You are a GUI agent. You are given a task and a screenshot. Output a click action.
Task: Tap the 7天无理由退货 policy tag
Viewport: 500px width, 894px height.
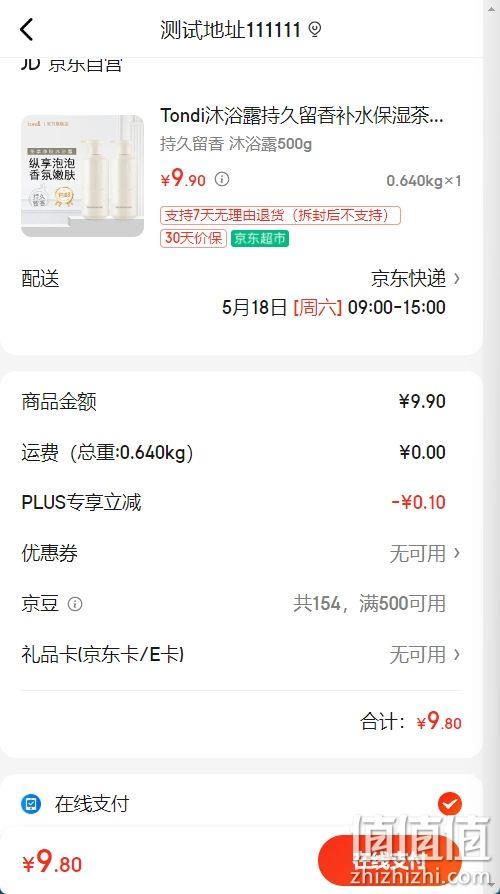281,216
